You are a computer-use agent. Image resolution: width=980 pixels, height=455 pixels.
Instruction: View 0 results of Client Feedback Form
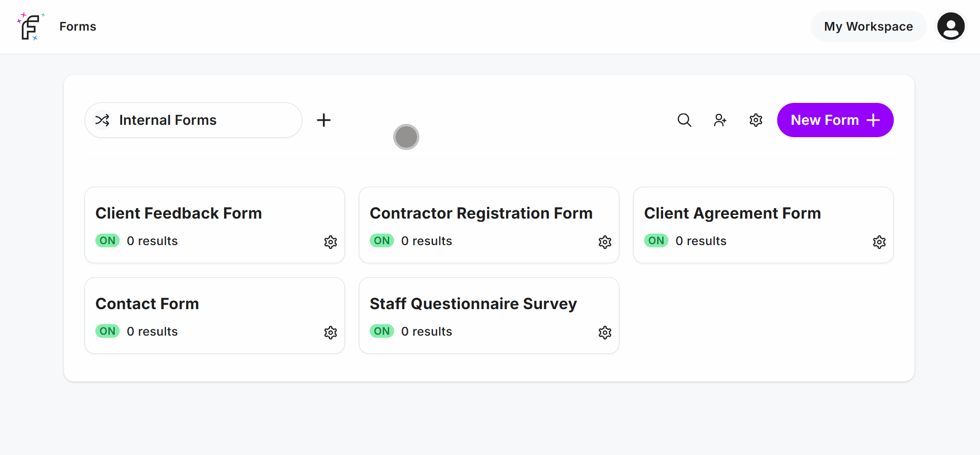click(152, 241)
